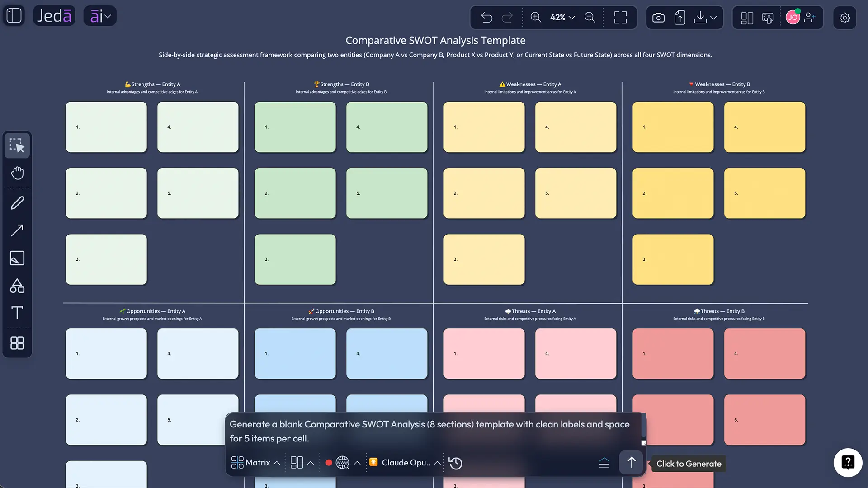
Task: Toggle the left sidebar panel icon
Action: tap(14, 16)
